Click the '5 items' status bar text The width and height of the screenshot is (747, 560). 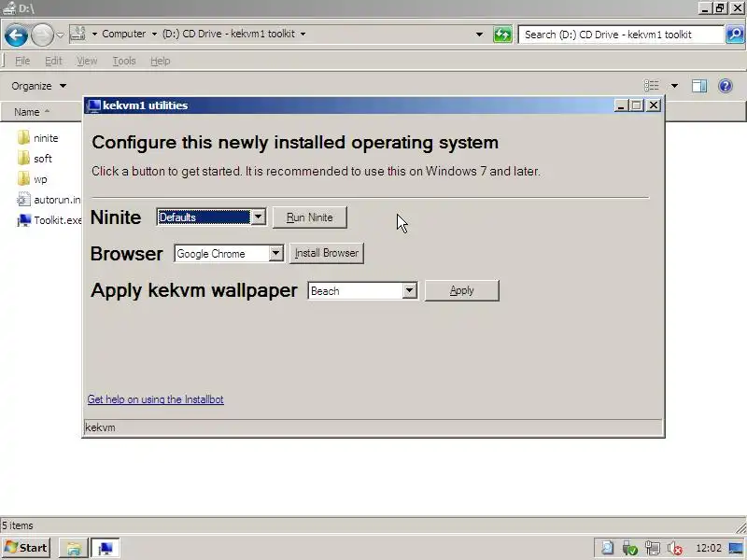pos(18,525)
